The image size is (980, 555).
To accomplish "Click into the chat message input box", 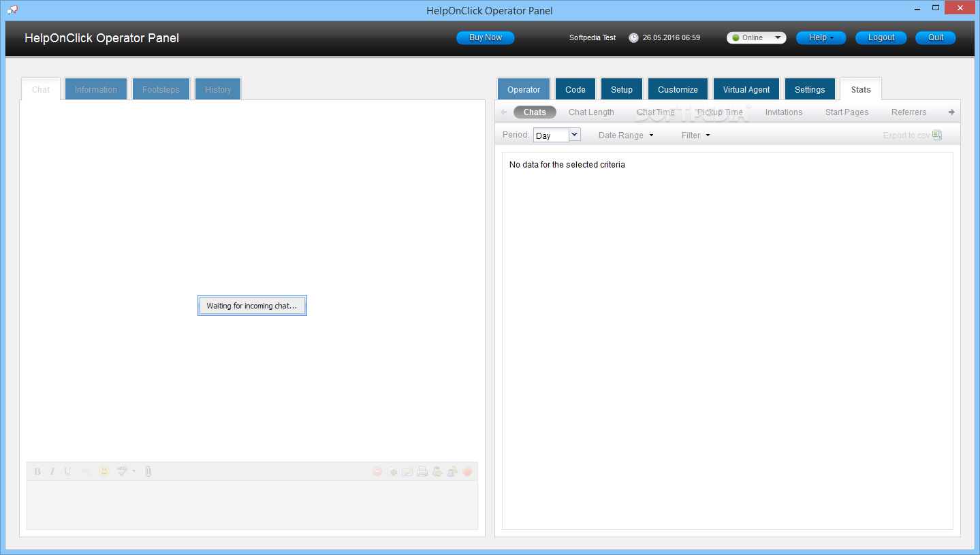I will [252, 505].
